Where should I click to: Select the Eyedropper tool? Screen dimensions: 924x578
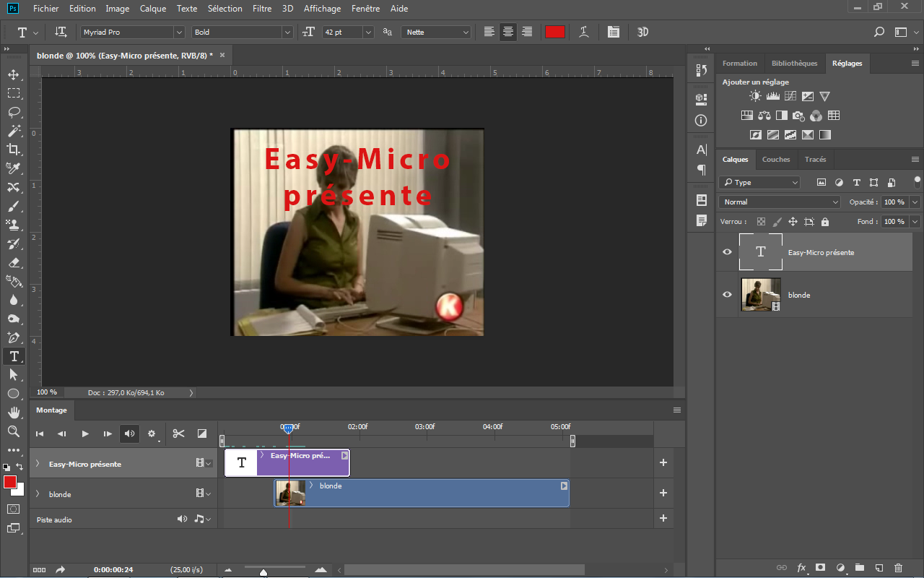click(x=13, y=168)
